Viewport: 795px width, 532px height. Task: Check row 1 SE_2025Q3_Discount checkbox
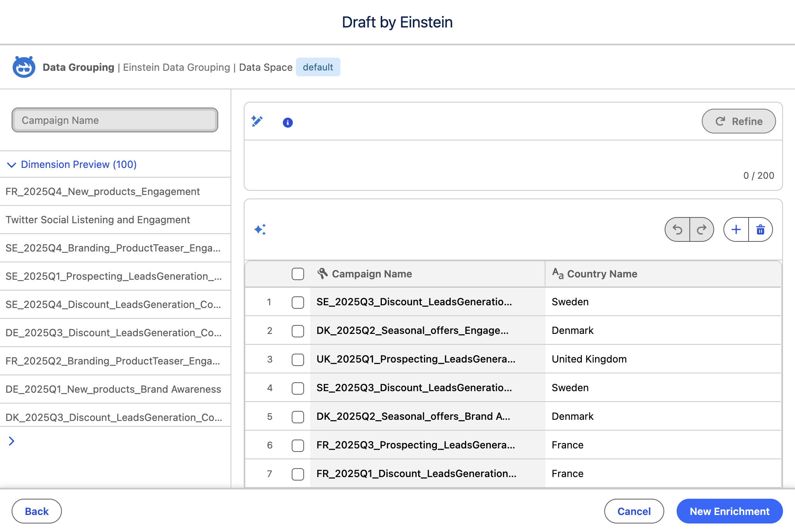pyautogui.click(x=298, y=302)
